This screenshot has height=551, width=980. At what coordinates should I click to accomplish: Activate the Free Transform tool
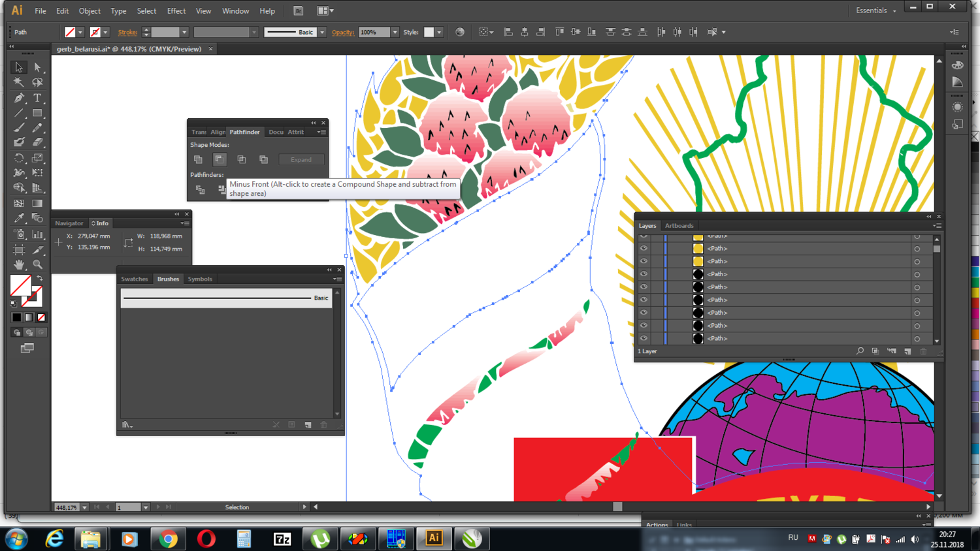[37, 173]
